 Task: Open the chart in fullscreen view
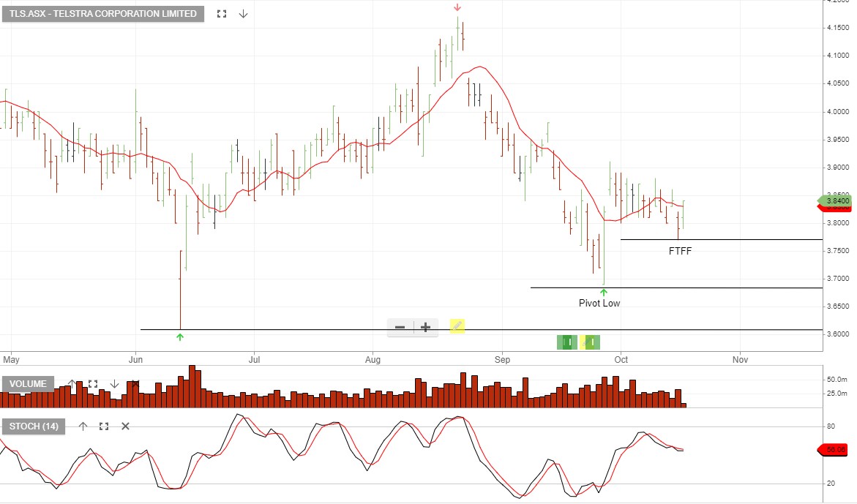[x=222, y=13]
